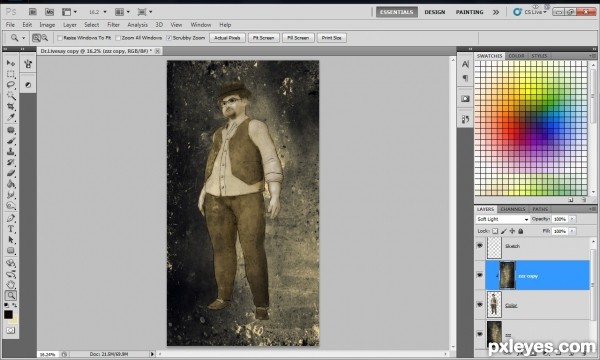Open the Character panel icon

pyautogui.click(x=465, y=64)
